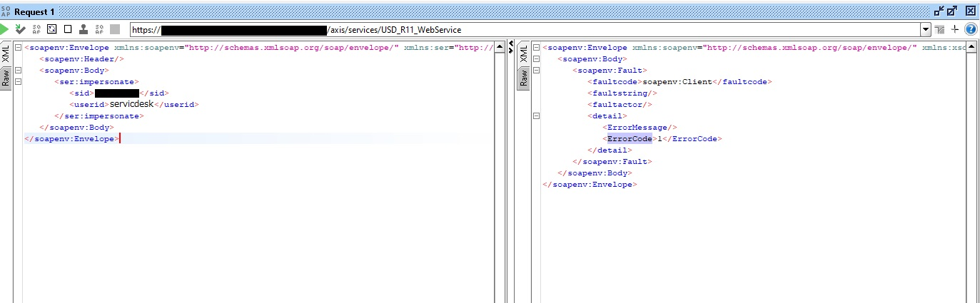This screenshot has width=980, height=303.
Task: Open online help via the question mark icon
Action: point(971,29)
